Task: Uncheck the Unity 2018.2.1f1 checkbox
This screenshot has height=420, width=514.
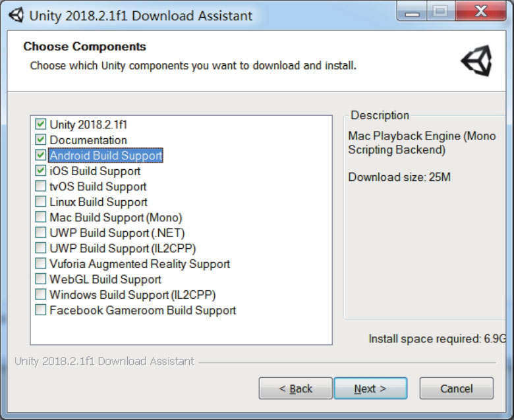Action: coord(40,124)
